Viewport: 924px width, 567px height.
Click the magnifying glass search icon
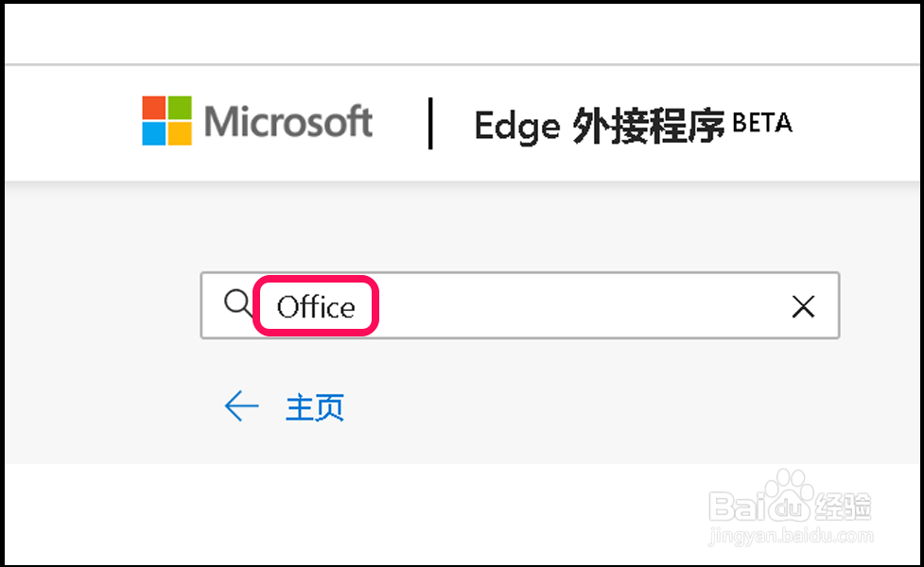click(238, 303)
